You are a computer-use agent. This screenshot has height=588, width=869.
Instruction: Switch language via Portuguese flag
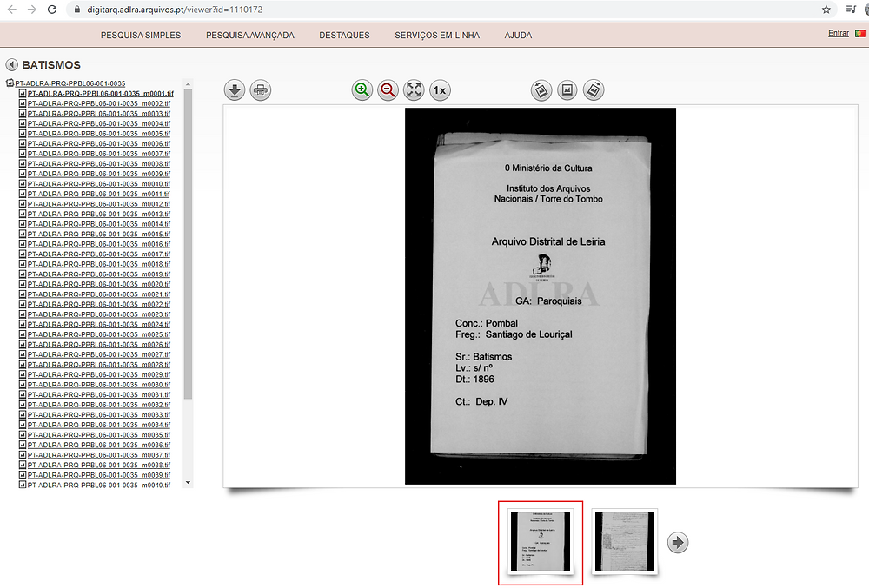(860, 33)
